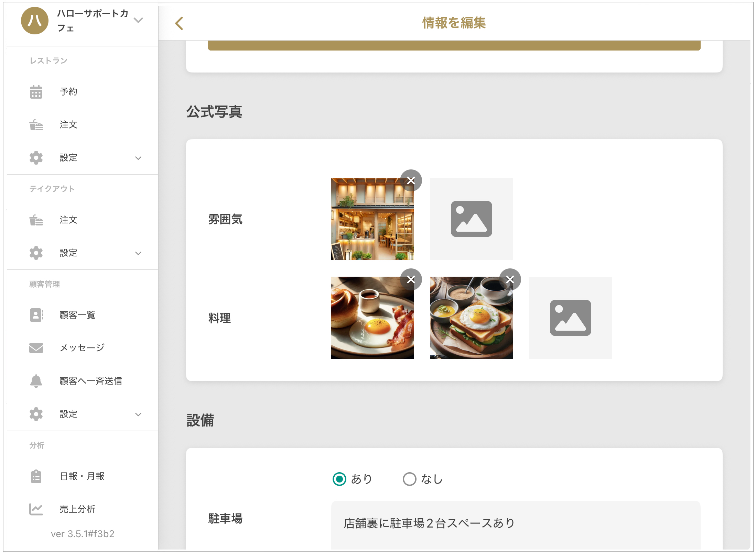Open 日報・月報 report
Image resolution: width=756 pixels, height=554 pixels.
pos(82,476)
